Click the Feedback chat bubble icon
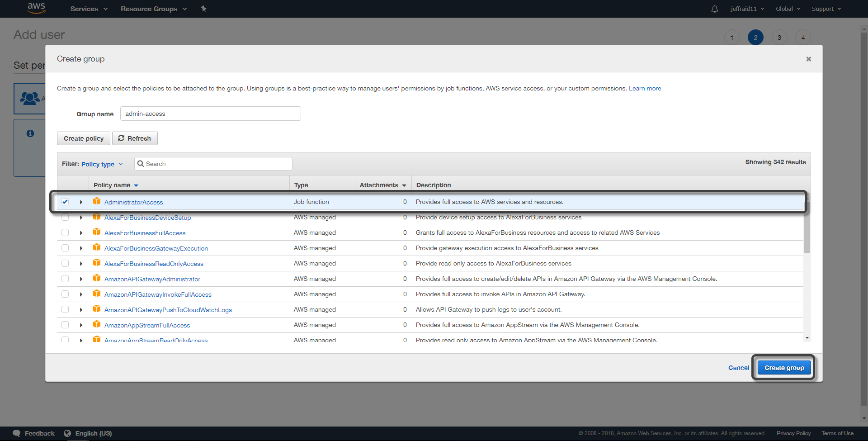Image resolution: width=868 pixels, height=441 pixels. [17, 433]
